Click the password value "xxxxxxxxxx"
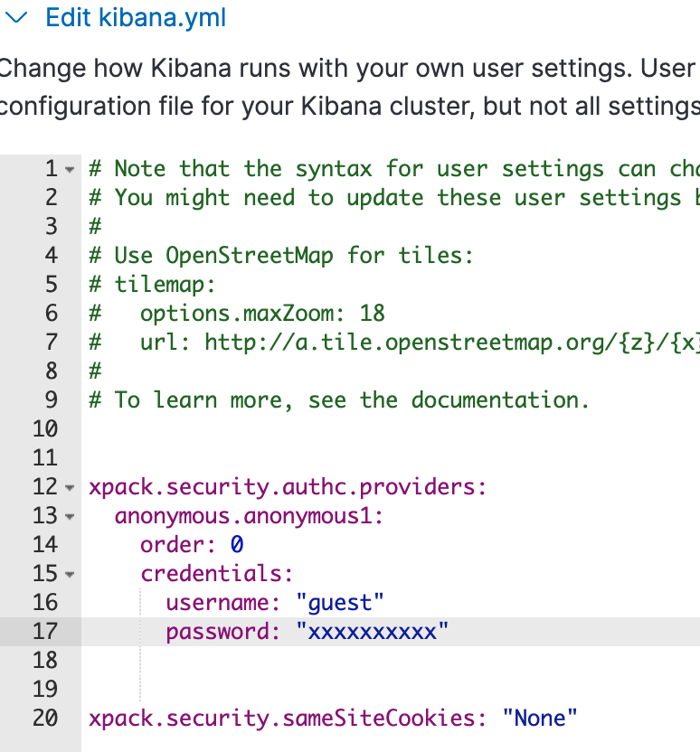The height and width of the screenshot is (752, 700). click(372, 631)
